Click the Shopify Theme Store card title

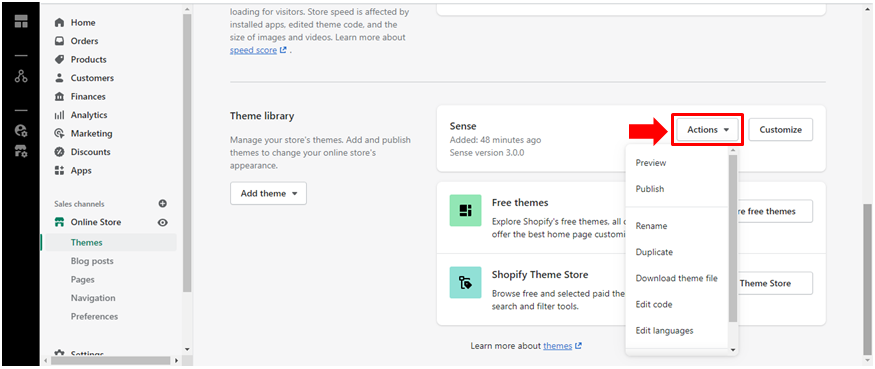click(540, 274)
